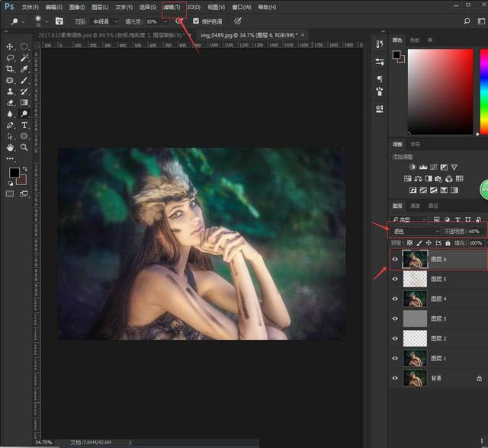The width and height of the screenshot is (488, 448).
Task: Activate the Zoom tool in toolbox
Action: click(24, 147)
